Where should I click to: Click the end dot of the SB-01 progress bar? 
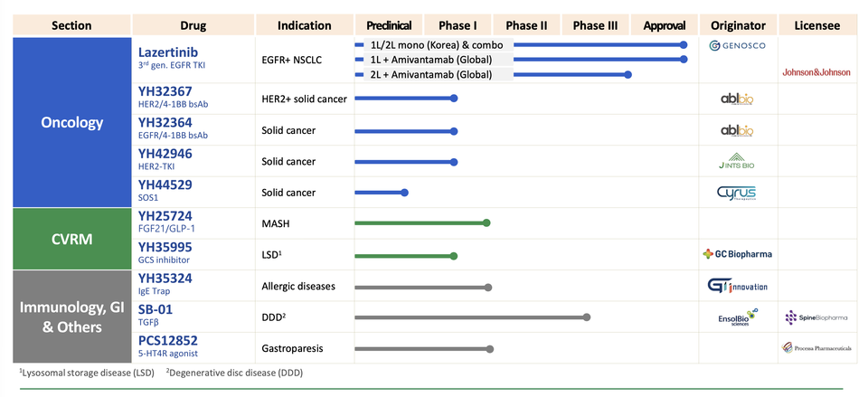[587, 317]
